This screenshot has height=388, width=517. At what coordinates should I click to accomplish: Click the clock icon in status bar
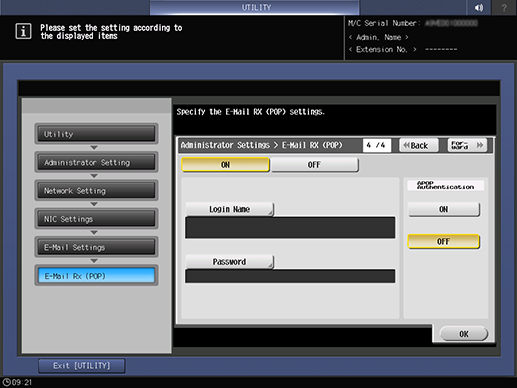coord(6,382)
